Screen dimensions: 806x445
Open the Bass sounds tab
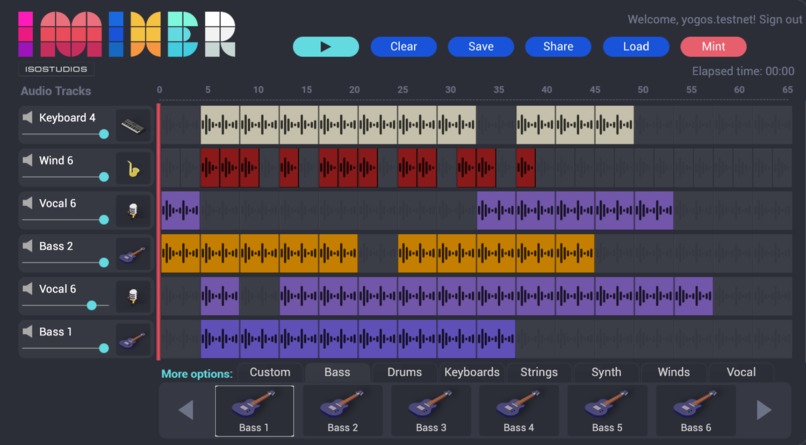point(337,373)
